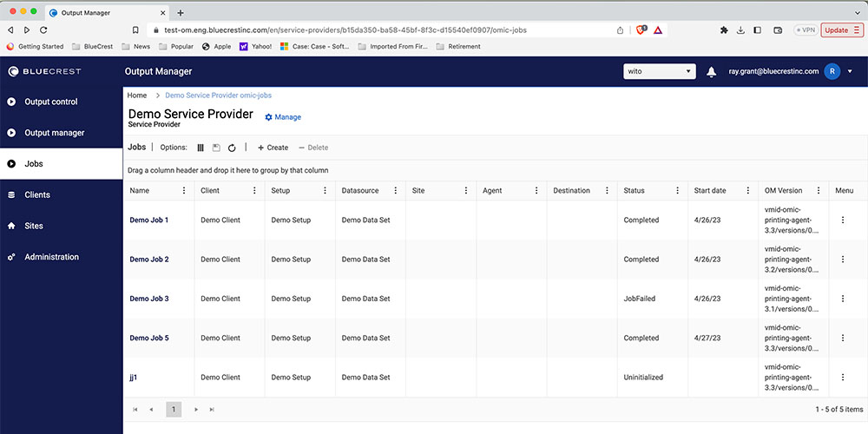Viewport: 868px width, 434px height.
Task: Open the Site column menu
Action: click(466, 190)
